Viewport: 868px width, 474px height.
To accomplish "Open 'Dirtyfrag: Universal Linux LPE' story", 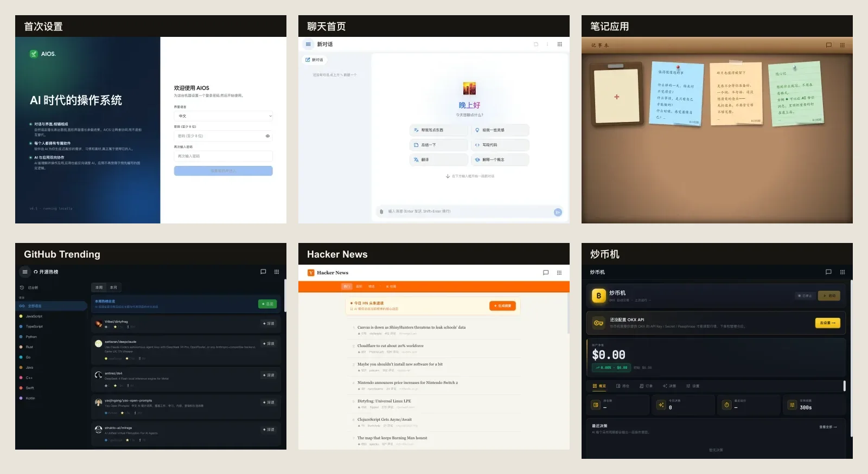I will (384, 401).
